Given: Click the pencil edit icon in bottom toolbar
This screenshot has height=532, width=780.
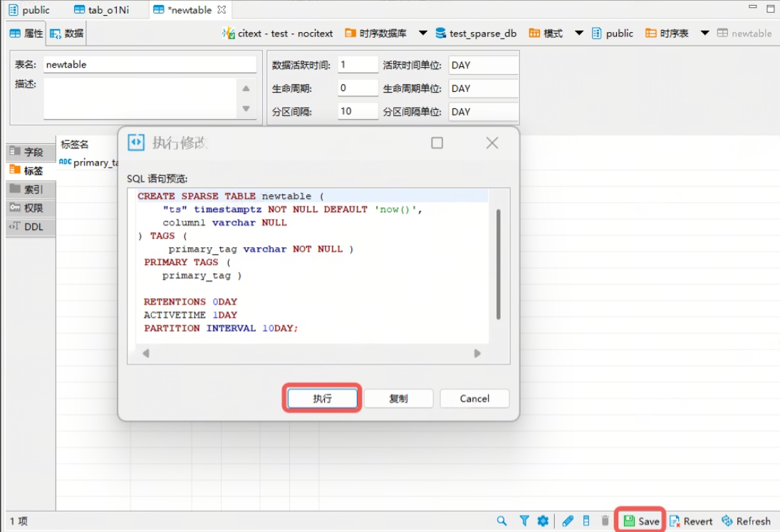Looking at the screenshot, I should click(568, 521).
